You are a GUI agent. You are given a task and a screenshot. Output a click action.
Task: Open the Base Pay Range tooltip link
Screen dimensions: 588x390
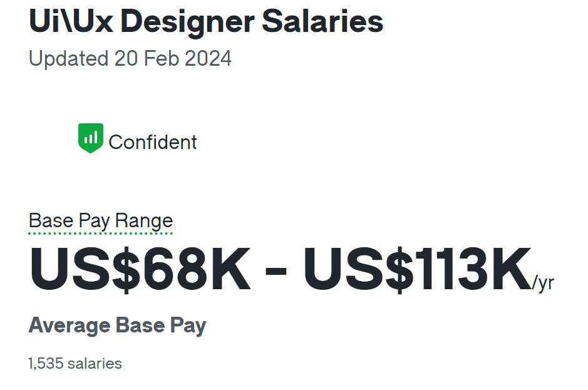coord(100,221)
